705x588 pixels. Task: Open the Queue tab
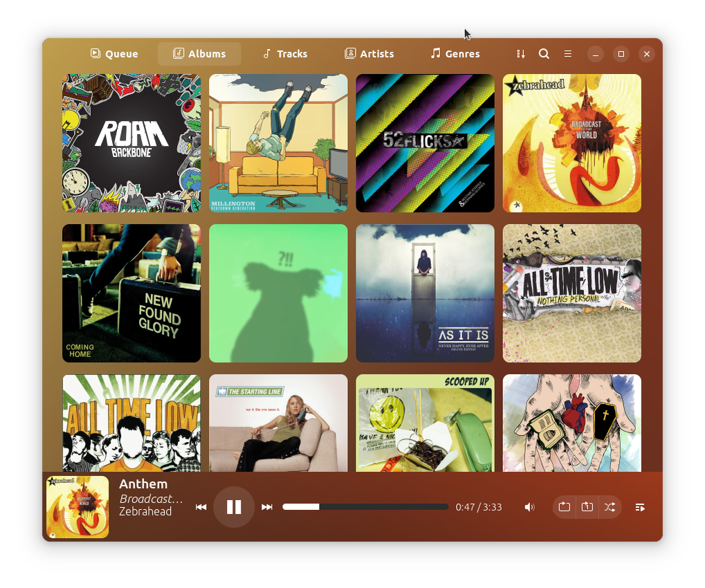pos(113,54)
